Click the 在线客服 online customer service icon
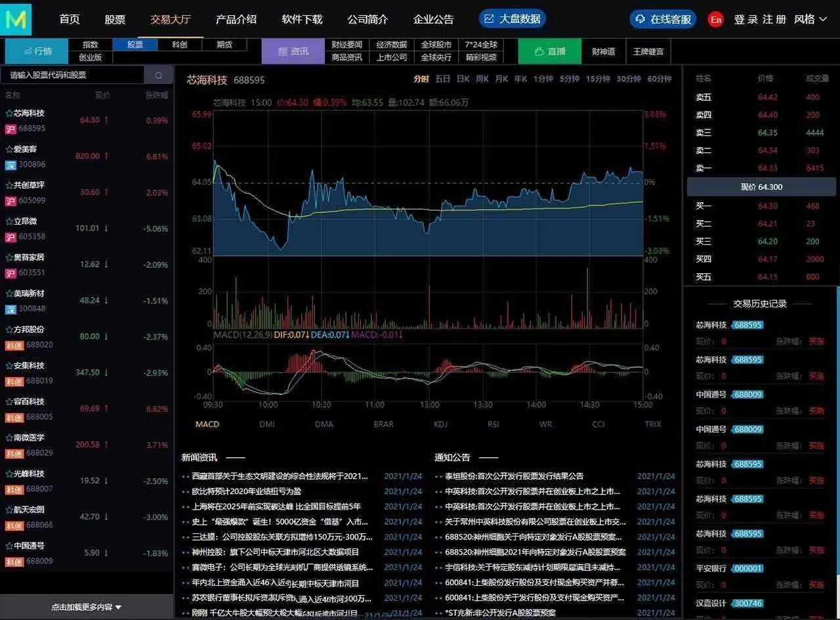 pos(640,18)
